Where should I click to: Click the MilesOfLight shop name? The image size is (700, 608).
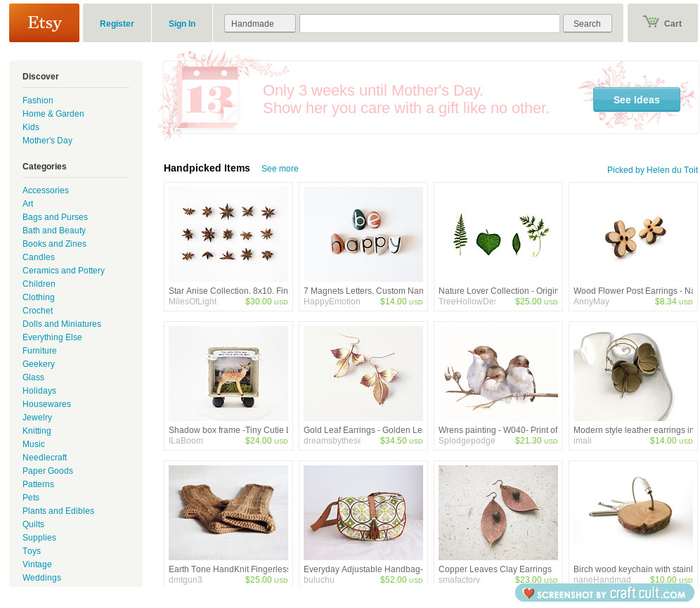193,302
